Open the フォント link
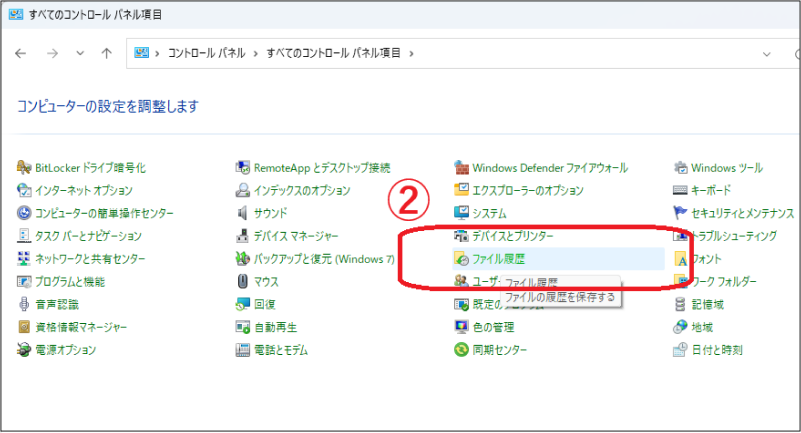The width and height of the screenshot is (801, 433). point(706,259)
